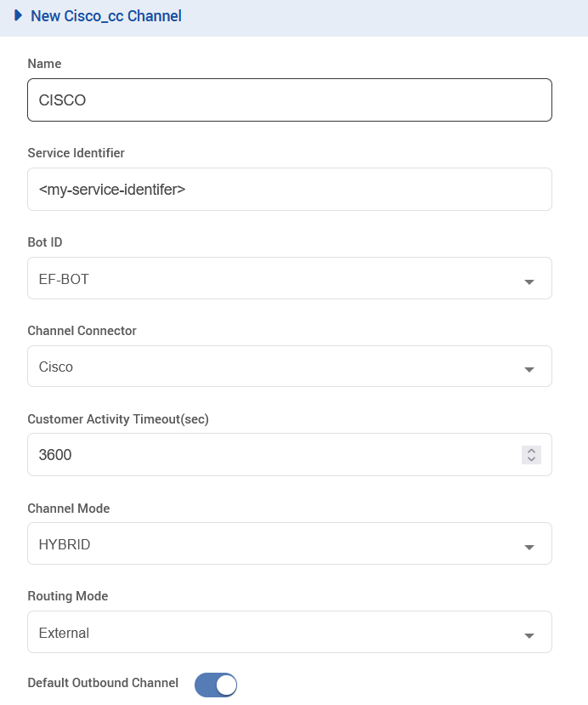This screenshot has width=588, height=705.
Task: Click the Name field containing CISCO
Action: [x=289, y=100]
